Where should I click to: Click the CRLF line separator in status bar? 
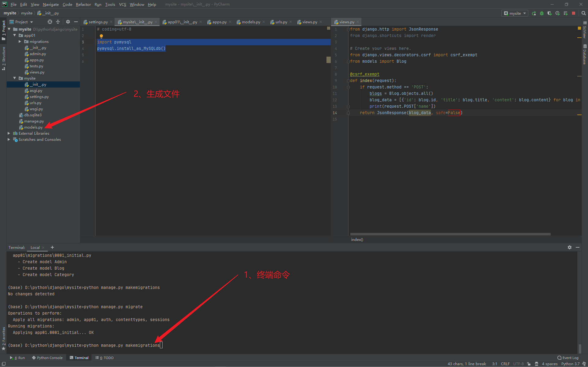point(505,364)
